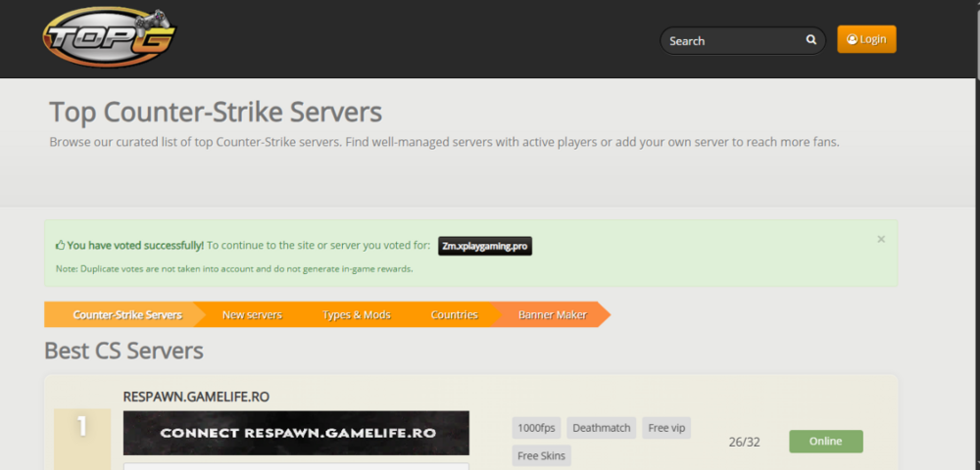Click the Connect respawn.gamelife.ro banner
The image size is (980, 470).
(x=296, y=433)
